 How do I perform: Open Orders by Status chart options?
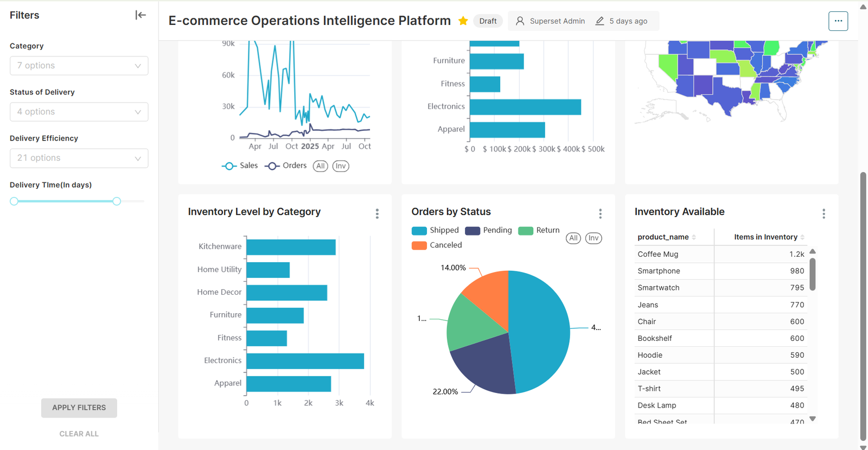coord(600,214)
